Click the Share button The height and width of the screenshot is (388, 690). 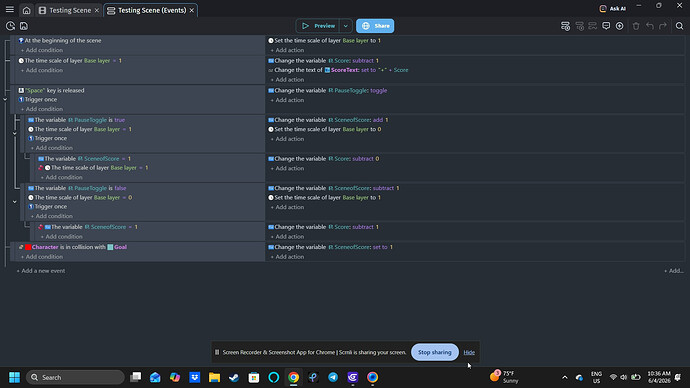point(375,26)
